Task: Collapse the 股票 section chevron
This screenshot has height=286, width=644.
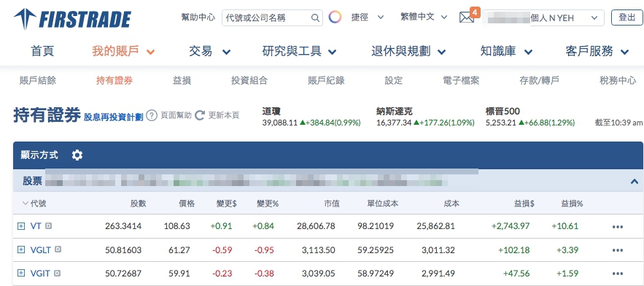Action: tap(634, 181)
